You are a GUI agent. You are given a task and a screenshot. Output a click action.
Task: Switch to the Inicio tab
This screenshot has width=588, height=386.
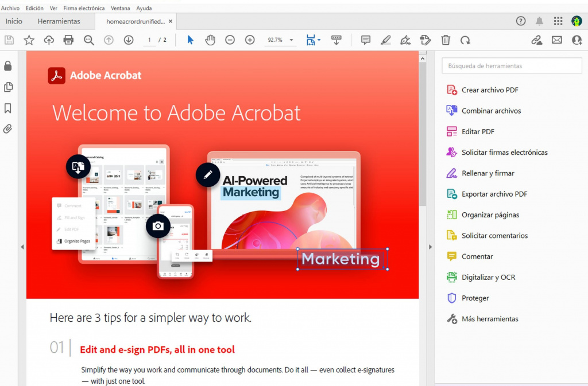click(14, 21)
